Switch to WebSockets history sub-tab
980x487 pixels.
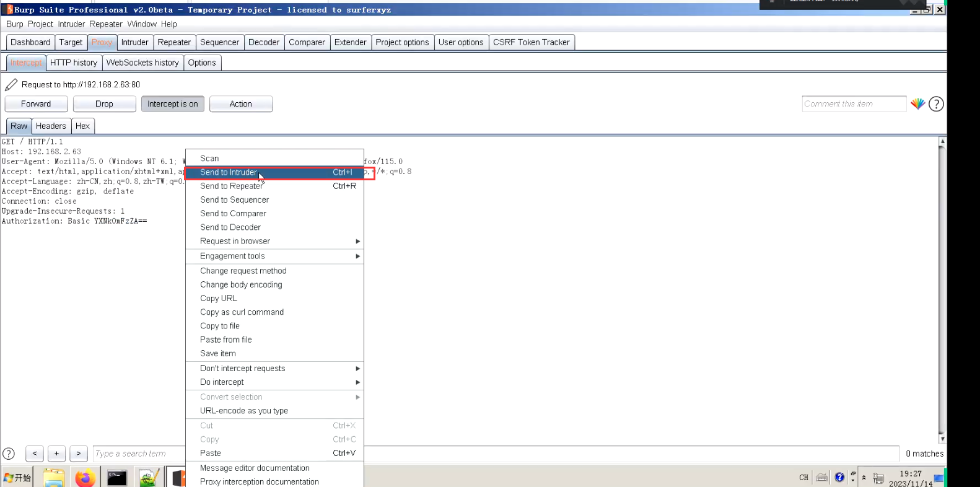[142, 63]
